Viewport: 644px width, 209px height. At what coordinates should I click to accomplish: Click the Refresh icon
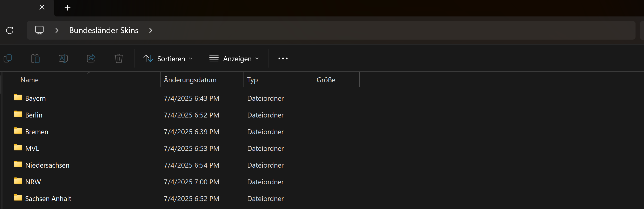pyautogui.click(x=10, y=30)
